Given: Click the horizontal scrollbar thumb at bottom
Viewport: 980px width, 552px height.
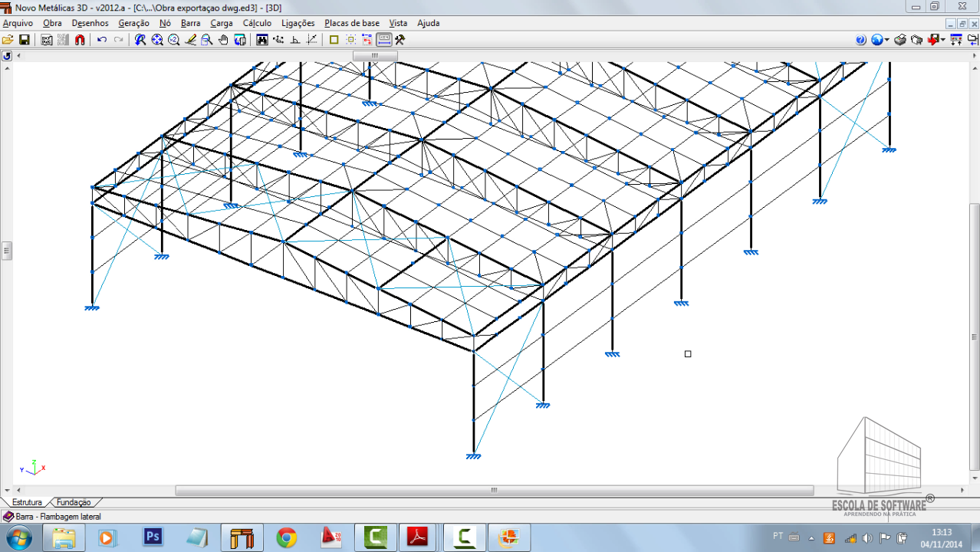Looking at the screenshot, I should (494, 491).
